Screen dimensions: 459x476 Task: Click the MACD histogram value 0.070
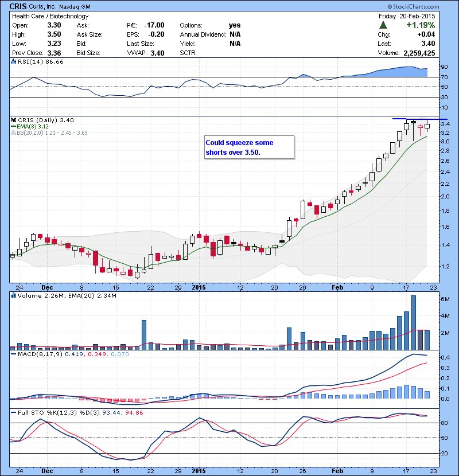[x=120, y=354]
